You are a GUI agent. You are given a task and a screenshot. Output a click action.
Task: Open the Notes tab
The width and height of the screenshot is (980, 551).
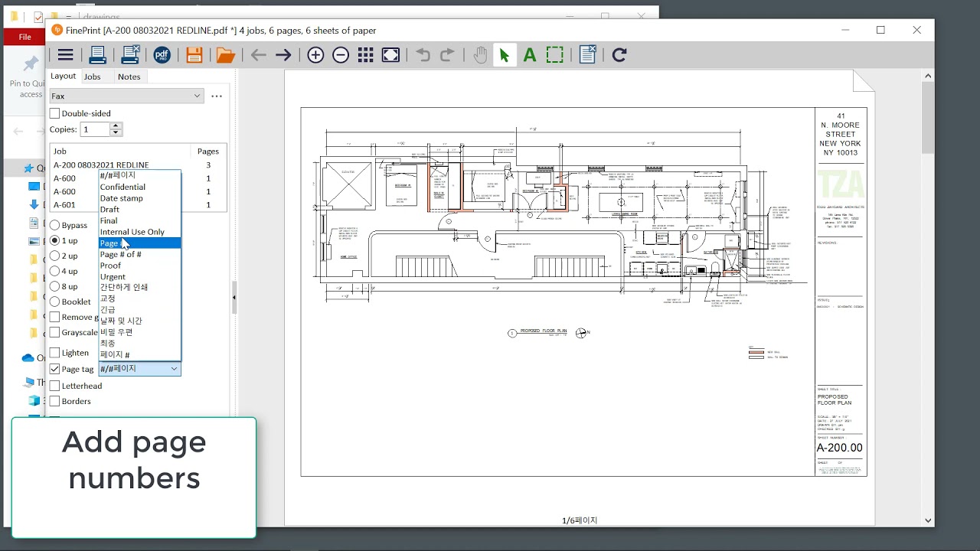coord(129,76)
